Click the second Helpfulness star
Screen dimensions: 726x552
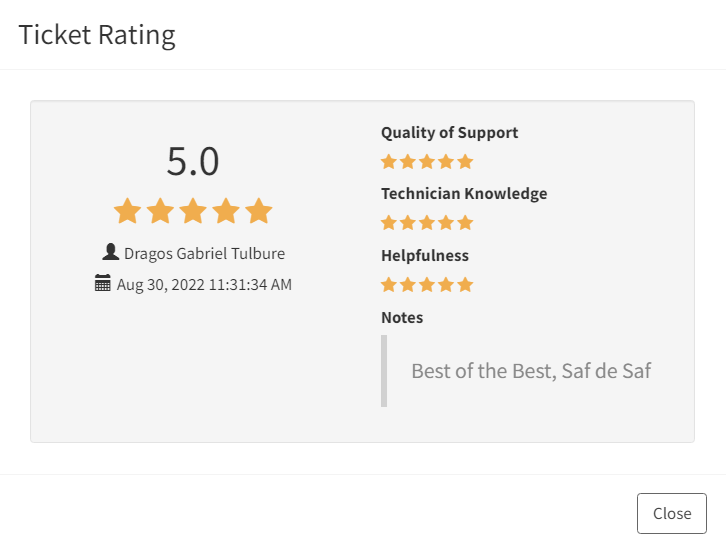click(x=408, y=284)
